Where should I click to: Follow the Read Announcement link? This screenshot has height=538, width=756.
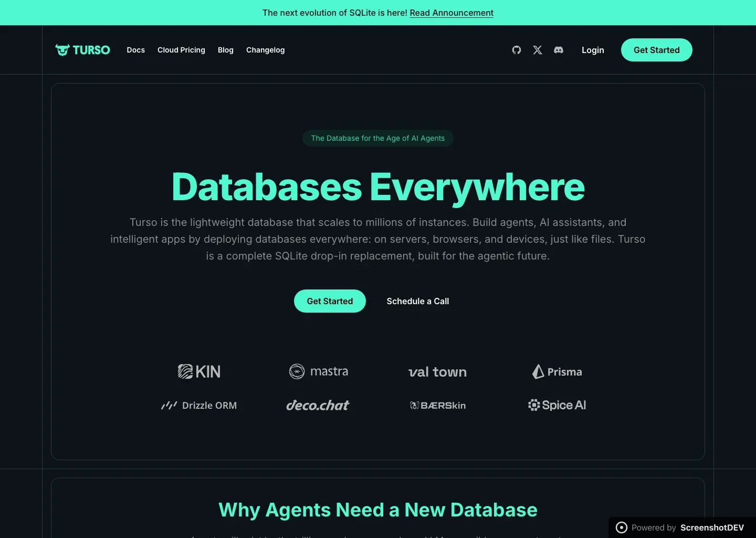pos(451,13)
